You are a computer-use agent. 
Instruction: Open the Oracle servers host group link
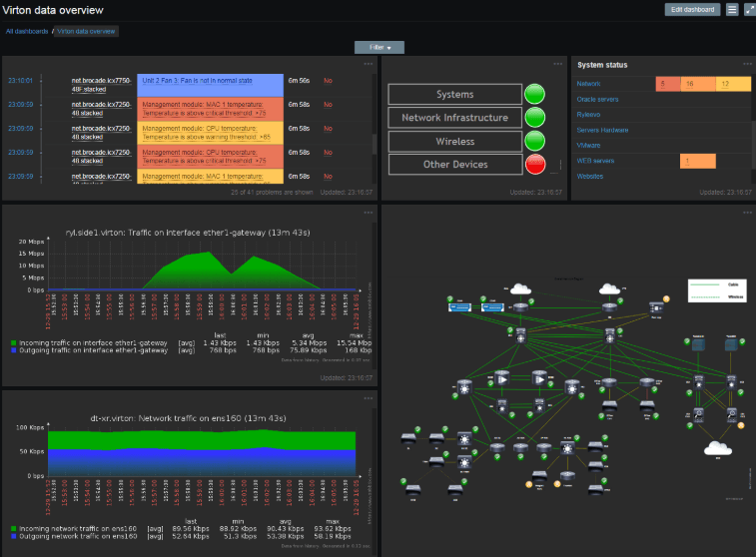click(598, 100)
